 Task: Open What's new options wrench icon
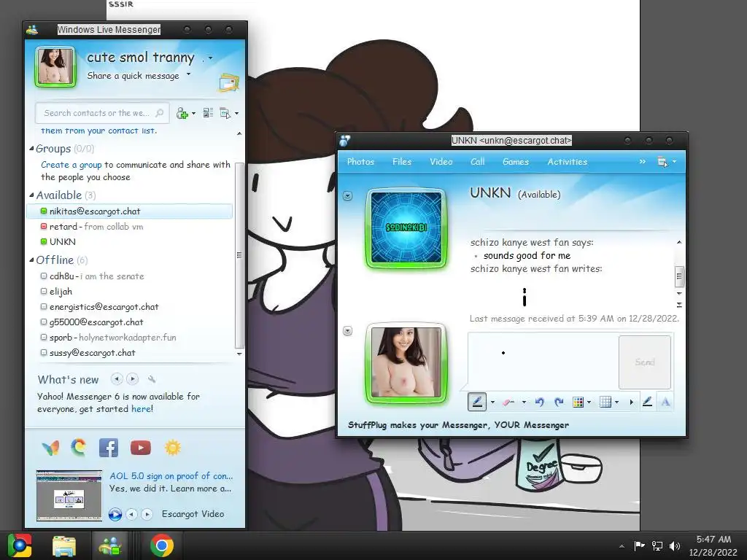tap(152, 379)
